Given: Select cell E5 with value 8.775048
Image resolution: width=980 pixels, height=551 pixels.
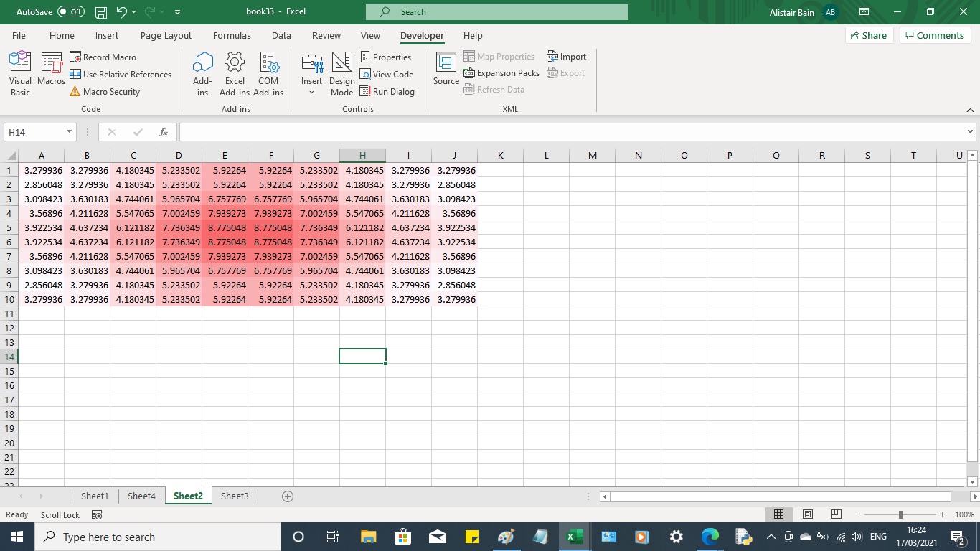Looking at the screenshot, I should (x=225, y=227).
